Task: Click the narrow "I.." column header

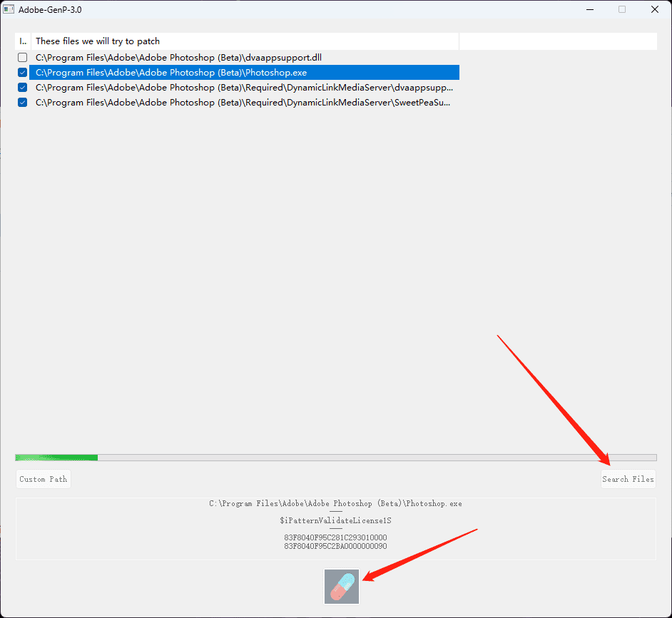Action: click(22, 41)
